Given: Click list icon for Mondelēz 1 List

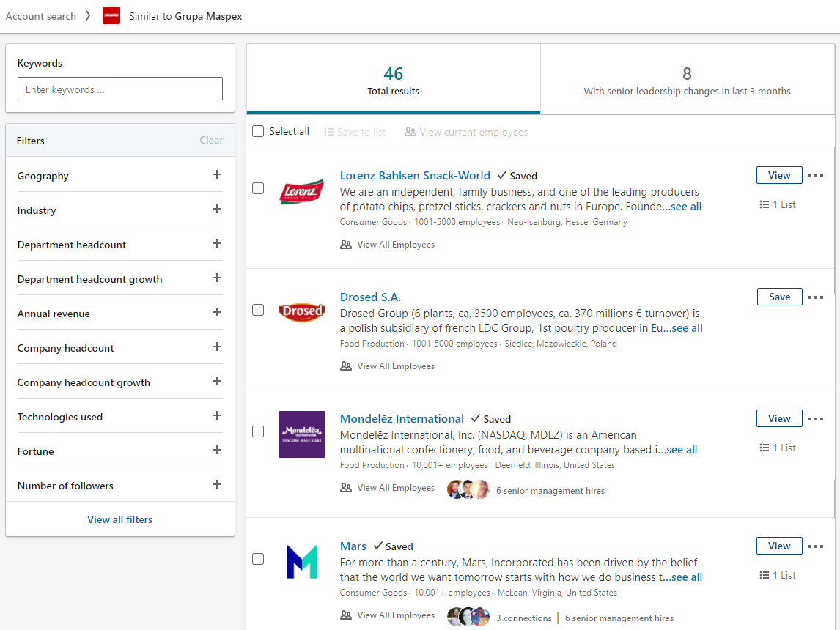Looking at the screenshot, I should [x=765, y=448].
